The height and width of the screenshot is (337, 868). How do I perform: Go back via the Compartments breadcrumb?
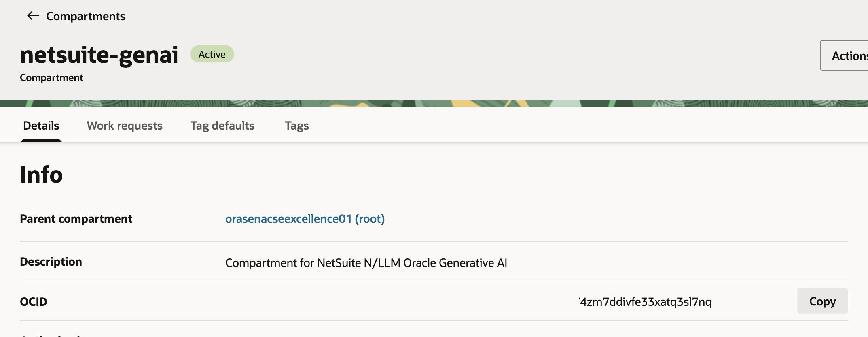point(85,16)
